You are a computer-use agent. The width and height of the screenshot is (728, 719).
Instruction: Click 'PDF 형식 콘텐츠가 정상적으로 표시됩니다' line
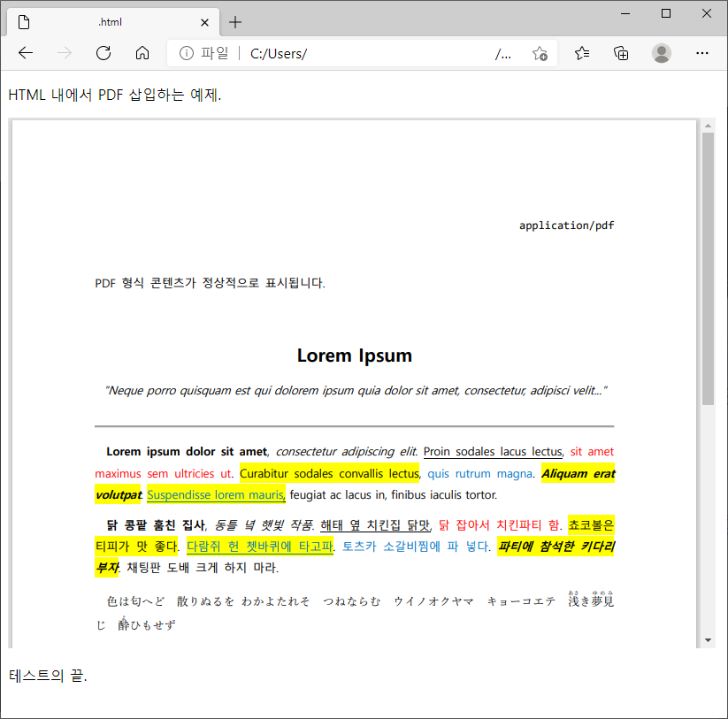click(210, 283)
